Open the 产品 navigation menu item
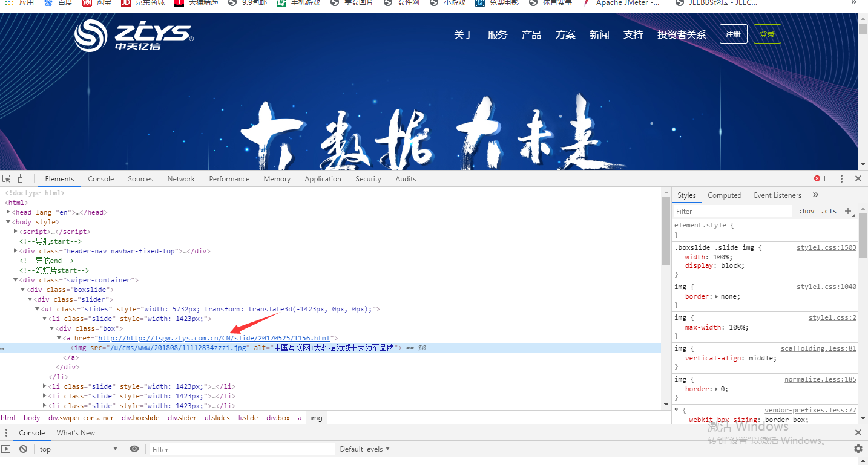868x465 pixels. pyautogui.click(x=531, y=34)
